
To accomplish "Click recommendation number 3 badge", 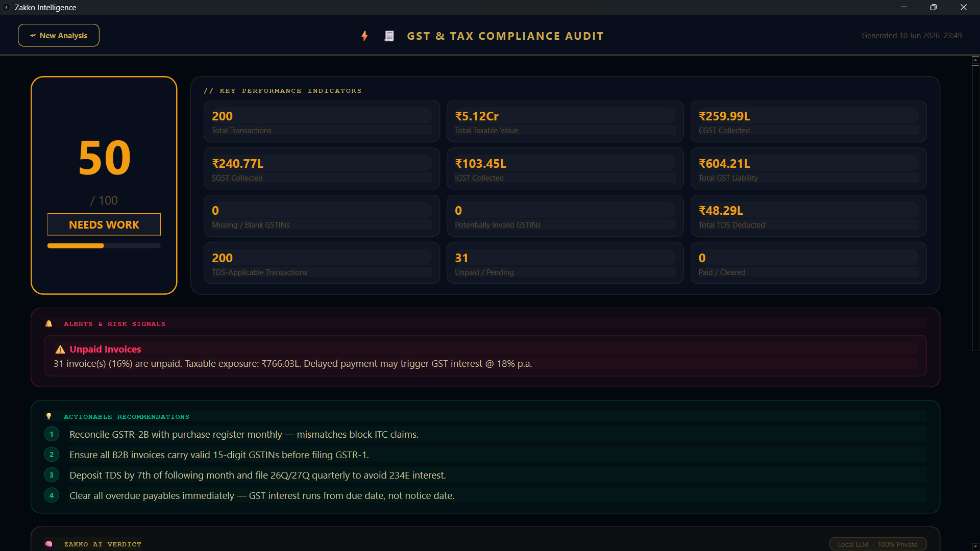I will coord(52,475).
